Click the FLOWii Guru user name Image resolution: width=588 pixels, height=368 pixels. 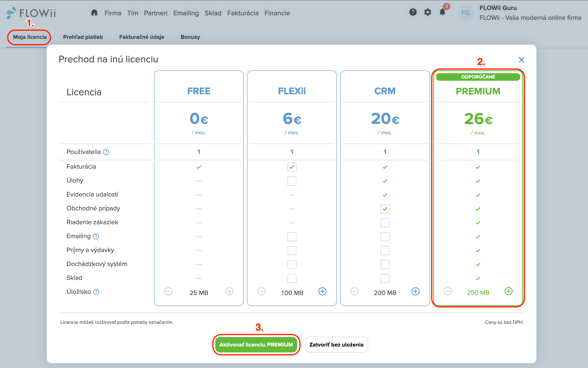(x=498, y=8)
